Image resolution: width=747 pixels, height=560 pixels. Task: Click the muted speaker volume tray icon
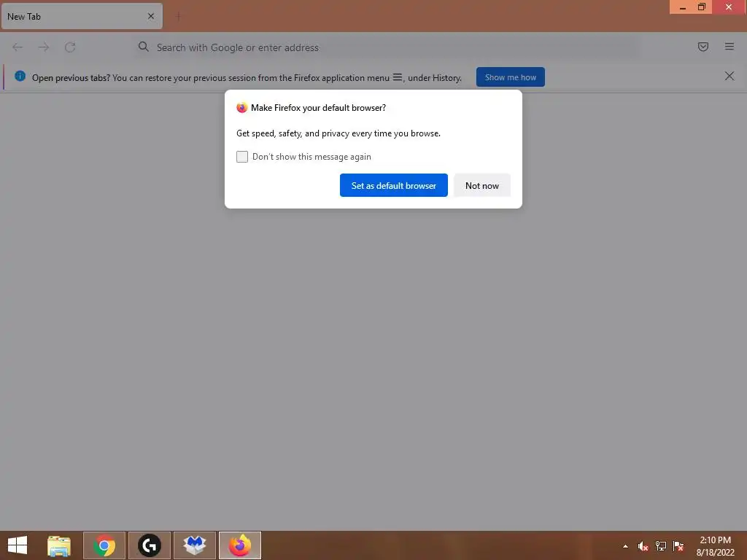point(643,546)
